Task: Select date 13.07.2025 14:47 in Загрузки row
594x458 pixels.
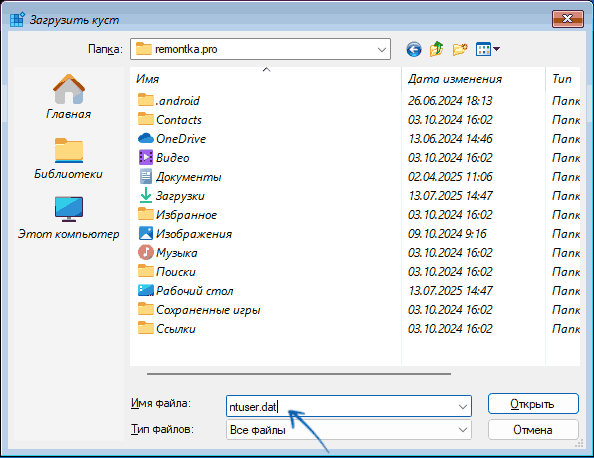Action: tap(450, 195)
